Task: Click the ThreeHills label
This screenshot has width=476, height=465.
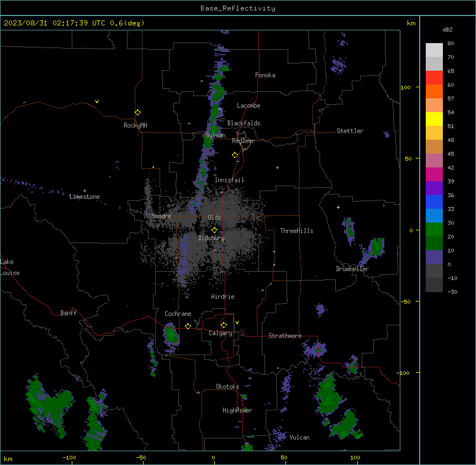Action: click(x=297, y=231)
